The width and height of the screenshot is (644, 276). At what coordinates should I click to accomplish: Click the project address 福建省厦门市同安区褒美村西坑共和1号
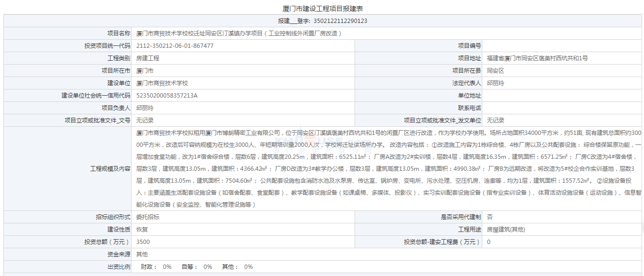pyautogui.click(x=537, y=58)
